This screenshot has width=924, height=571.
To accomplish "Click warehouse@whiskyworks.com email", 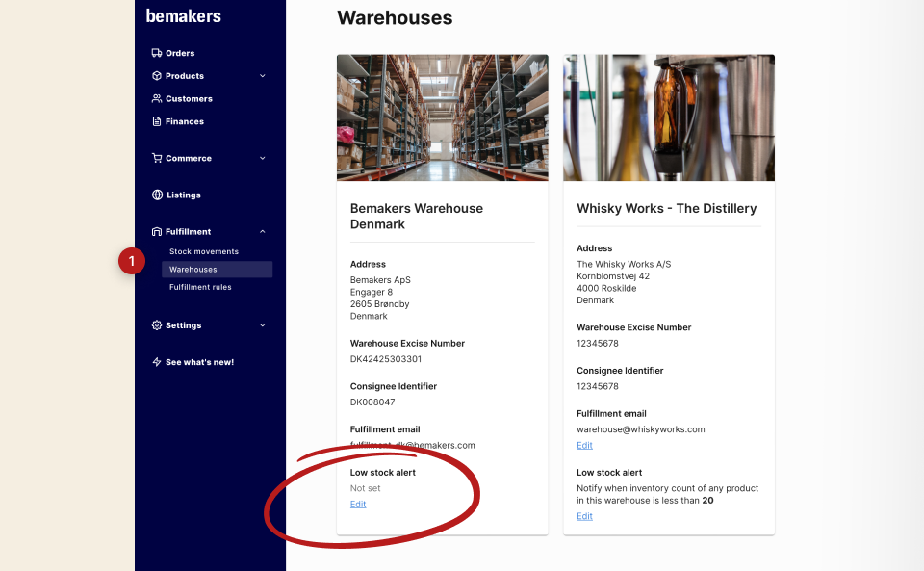I will 641,429.
